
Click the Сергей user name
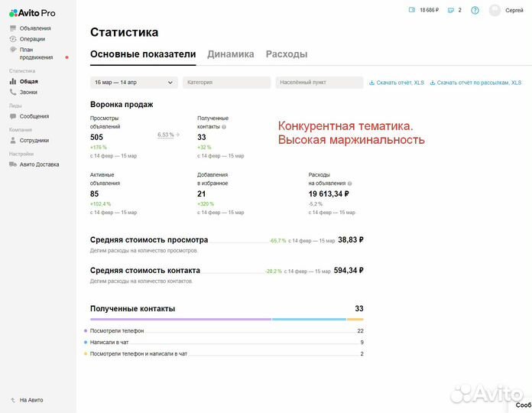tap(514, 10)
